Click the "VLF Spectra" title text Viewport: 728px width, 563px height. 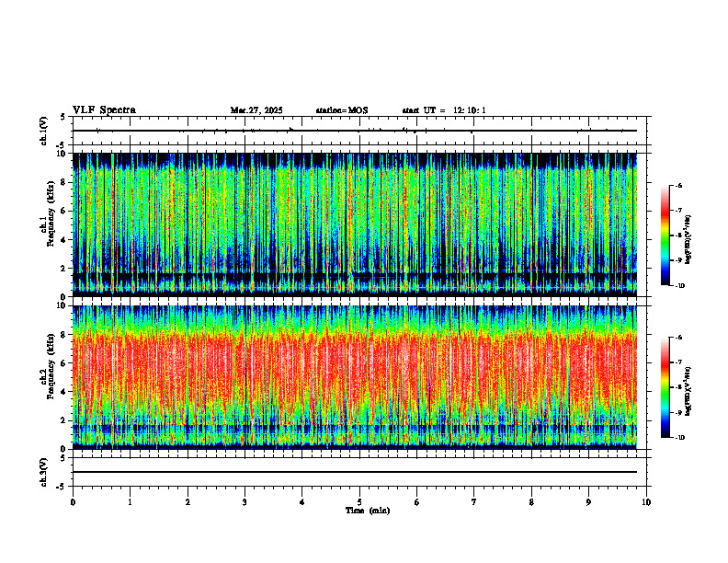[104, 110]
